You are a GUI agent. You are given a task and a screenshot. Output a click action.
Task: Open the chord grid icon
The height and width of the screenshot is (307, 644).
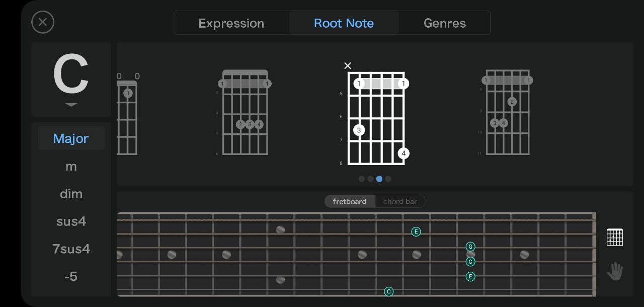coord(615,237)
